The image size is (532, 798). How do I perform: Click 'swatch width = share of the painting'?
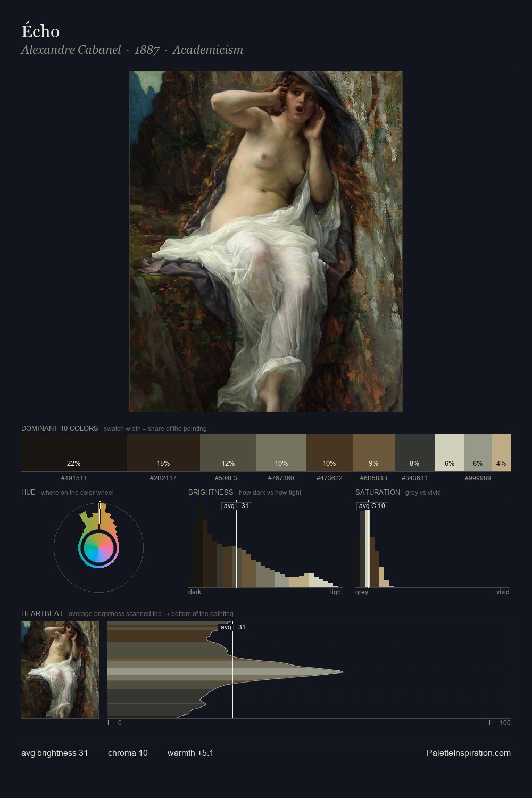click(x=155, y=428)
